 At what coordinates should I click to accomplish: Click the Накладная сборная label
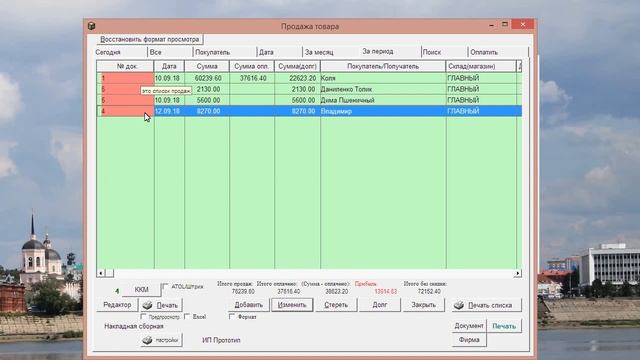[134, 326]
